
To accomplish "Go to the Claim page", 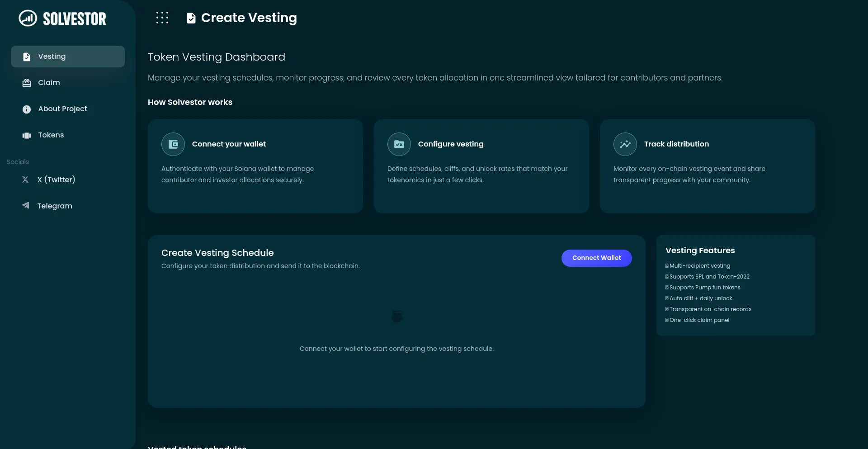I will coord(49,83).
